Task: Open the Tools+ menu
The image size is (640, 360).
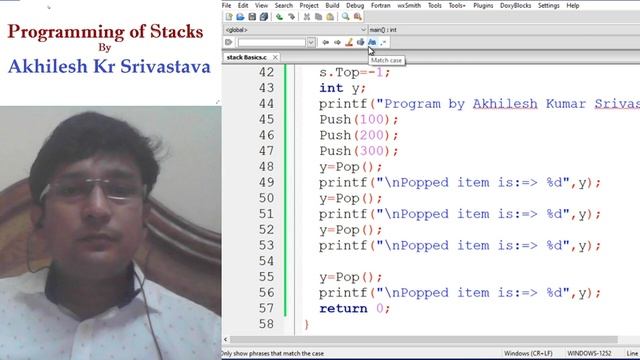Action: click(x=457, y=6)
